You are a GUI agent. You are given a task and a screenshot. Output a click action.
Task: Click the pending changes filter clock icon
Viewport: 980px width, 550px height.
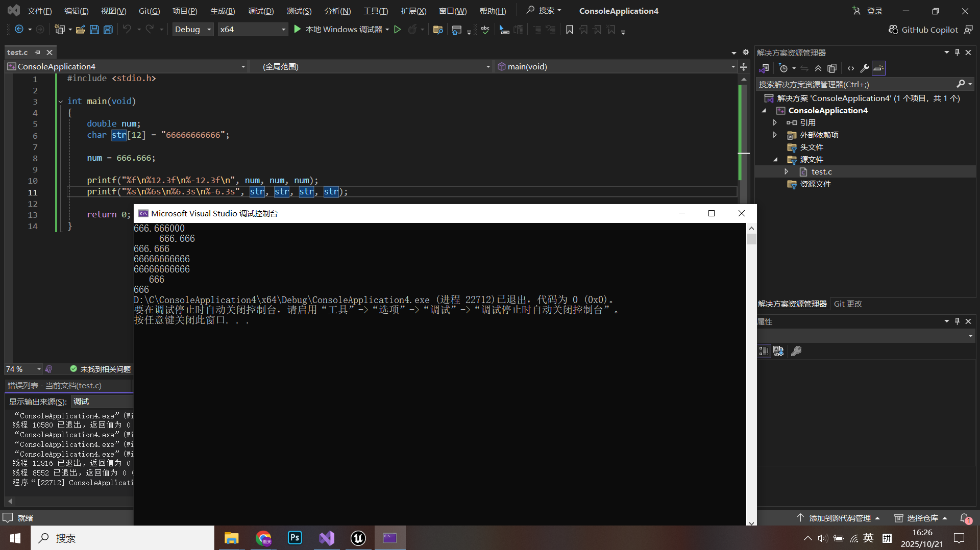click(x=783, y=68)
